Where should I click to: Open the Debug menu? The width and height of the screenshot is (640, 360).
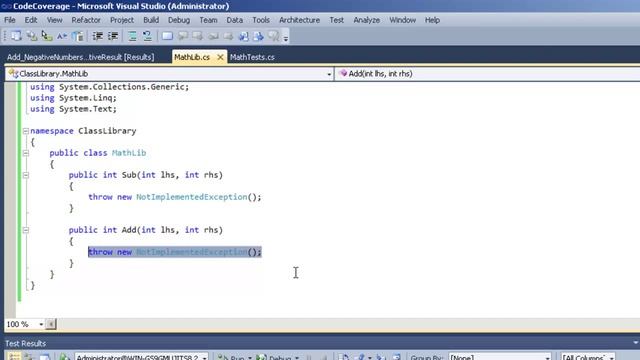pos(179,20)
